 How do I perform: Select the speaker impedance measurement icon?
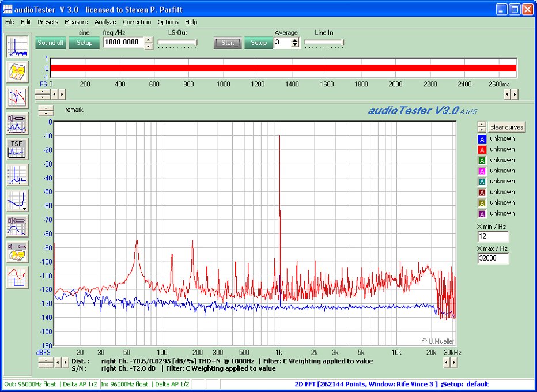(x=17, y=123)
